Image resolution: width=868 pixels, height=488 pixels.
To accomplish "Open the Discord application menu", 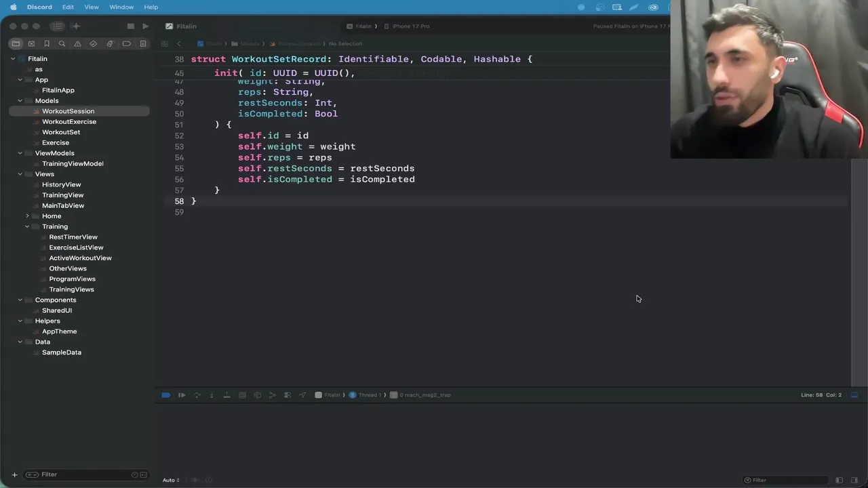I will coord(39,7).
